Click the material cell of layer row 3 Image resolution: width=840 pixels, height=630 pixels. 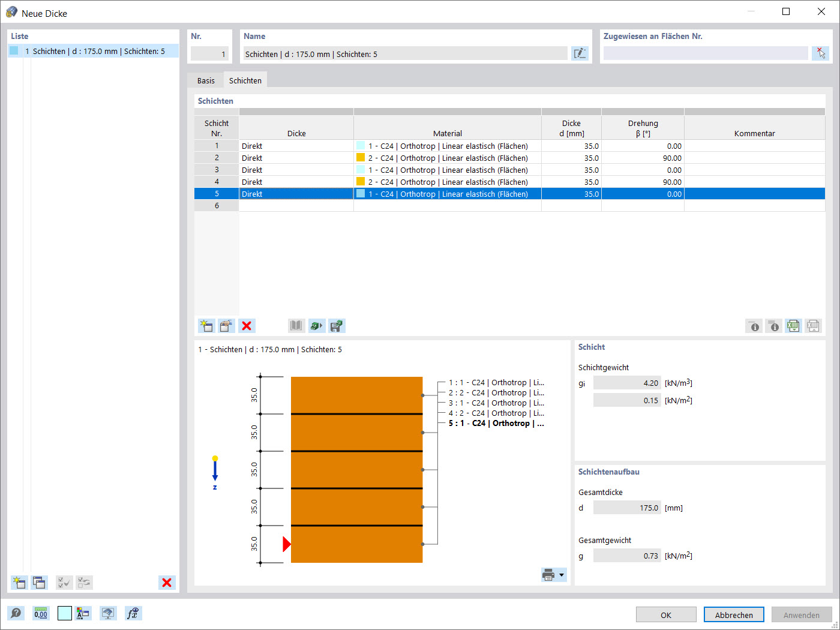(x=448, y=170)
